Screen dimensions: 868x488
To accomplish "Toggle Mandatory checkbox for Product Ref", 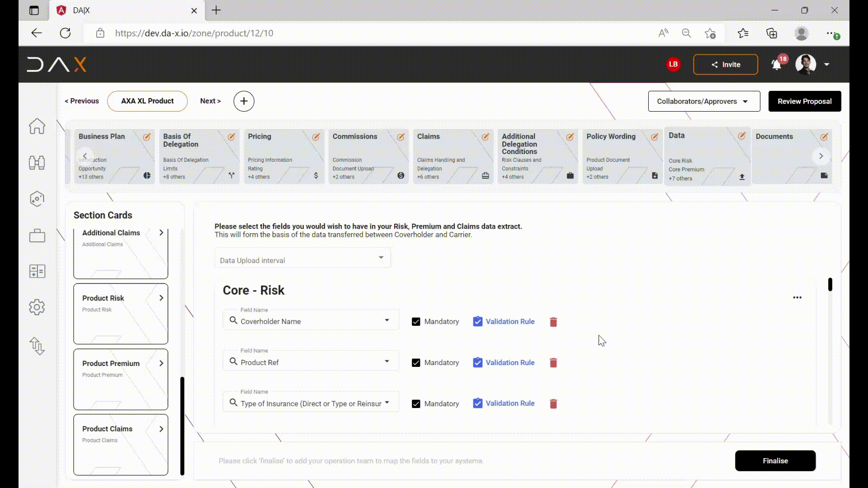I will click(416, 362).
